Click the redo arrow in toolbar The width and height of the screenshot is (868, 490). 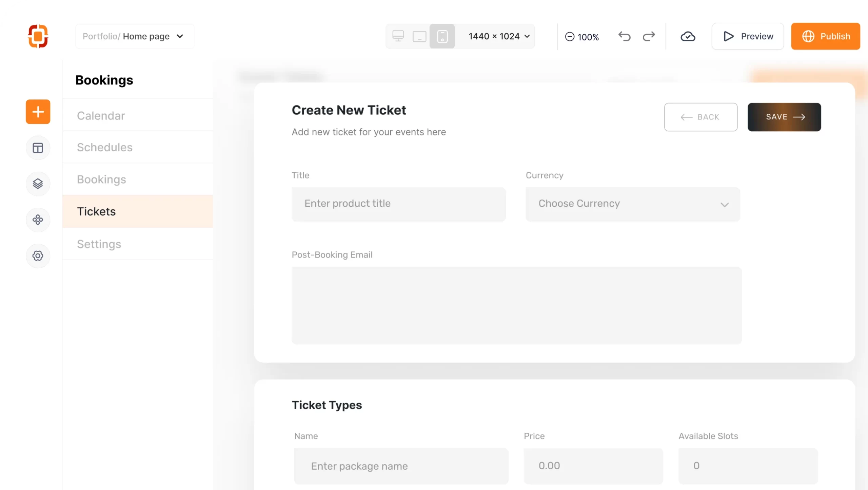tap(649, 36)
